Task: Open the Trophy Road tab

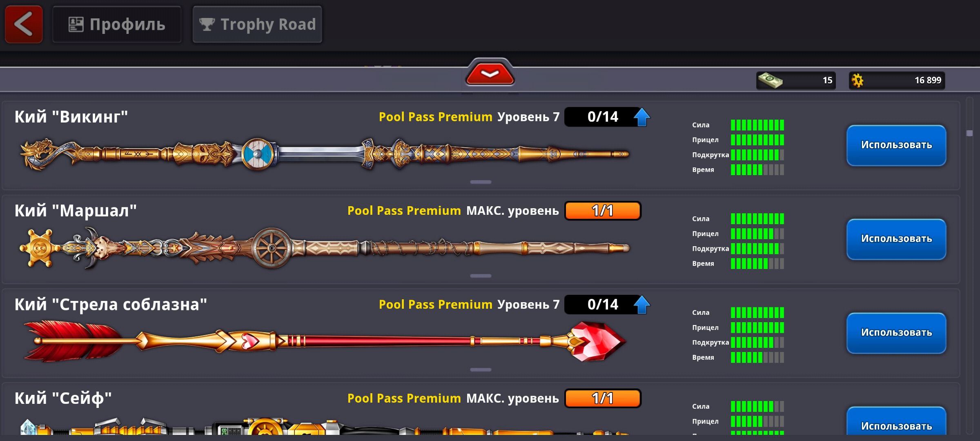Action: click(257, 24)
